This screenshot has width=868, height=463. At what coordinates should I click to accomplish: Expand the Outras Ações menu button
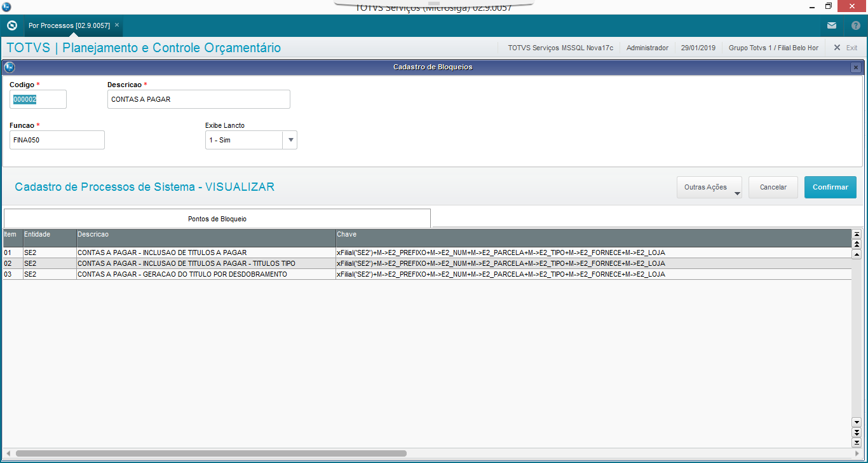[709, 188]
